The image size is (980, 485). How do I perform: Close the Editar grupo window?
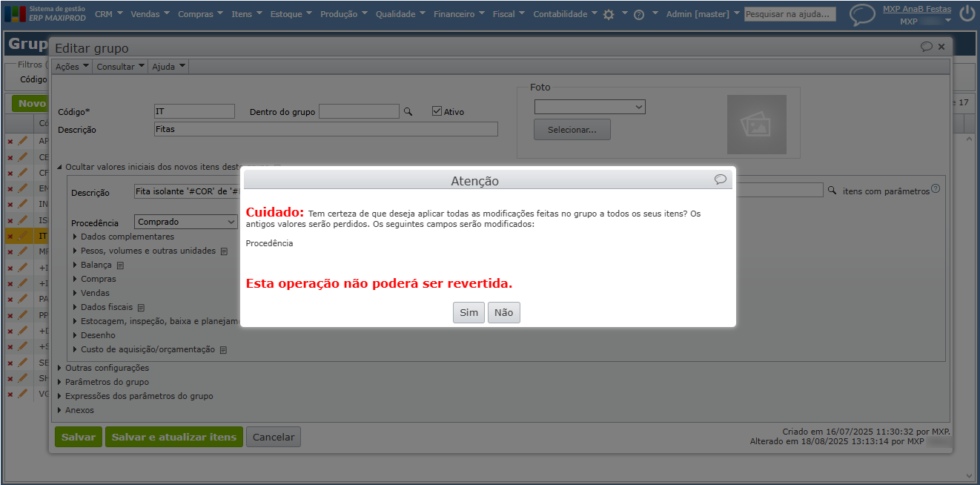tap(941, 47)
